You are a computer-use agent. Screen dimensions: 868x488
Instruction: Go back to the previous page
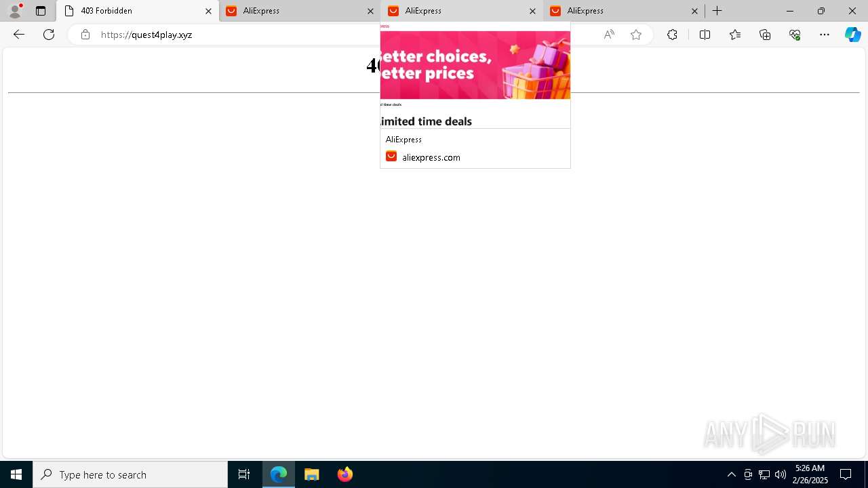pos(19,35)
